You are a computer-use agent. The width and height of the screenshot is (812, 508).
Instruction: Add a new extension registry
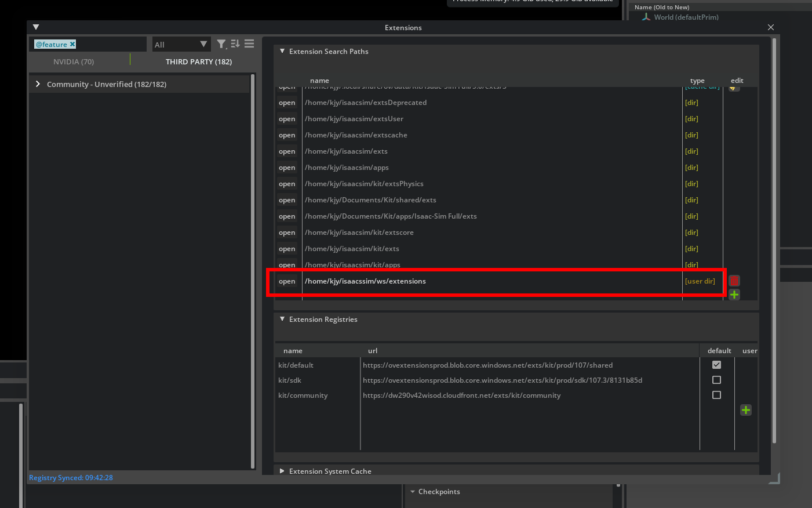(x=746, y=410)
